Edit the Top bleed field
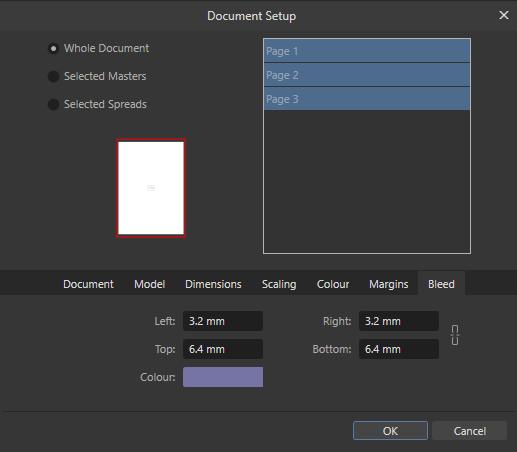 pyautogui.click(x=223, y=349)
